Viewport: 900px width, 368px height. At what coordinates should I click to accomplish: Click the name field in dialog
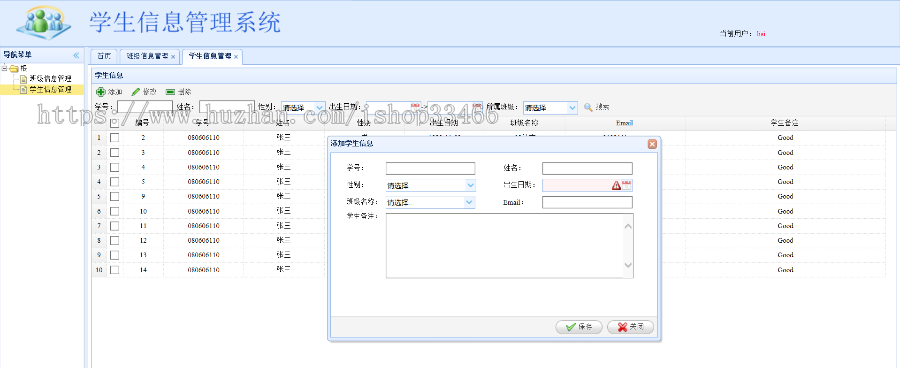point(587,168)
